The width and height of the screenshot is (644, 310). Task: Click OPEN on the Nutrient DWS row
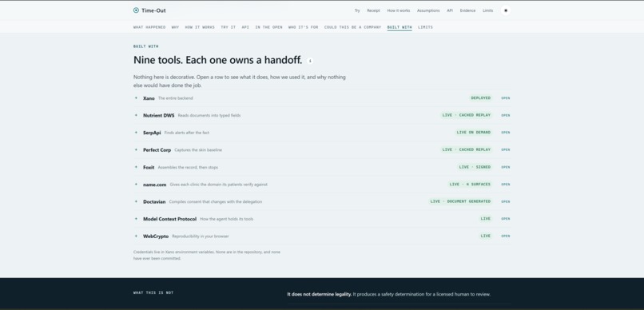505,115
